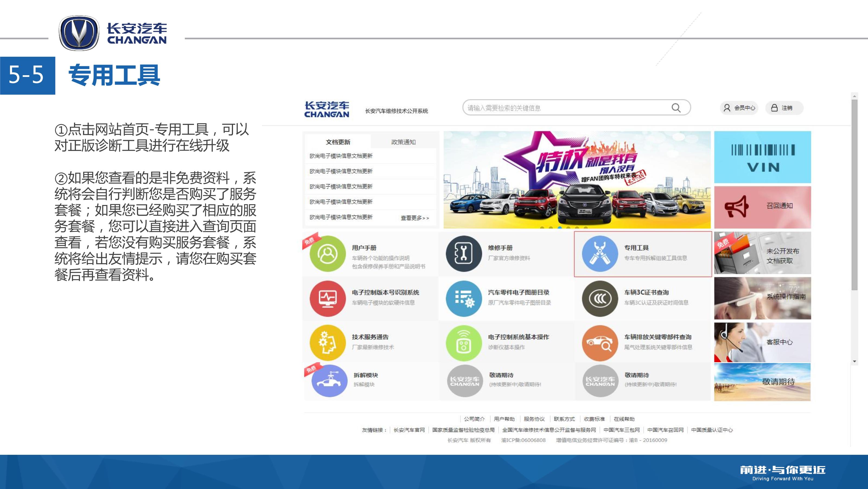Open the 车辆3C证书查询 CCC icon
The width and height of the screenshot is (868, 489).
(600, 298)
